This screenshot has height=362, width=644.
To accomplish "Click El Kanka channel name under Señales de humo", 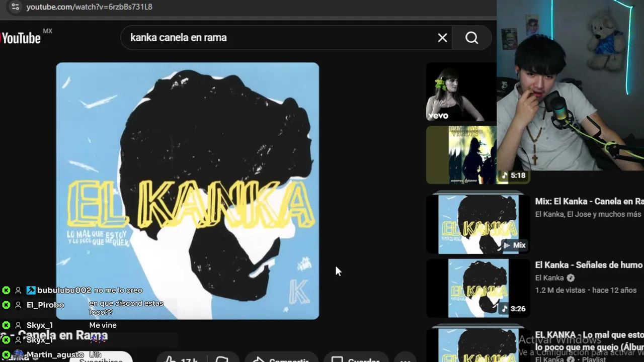I will pos(549,278).
